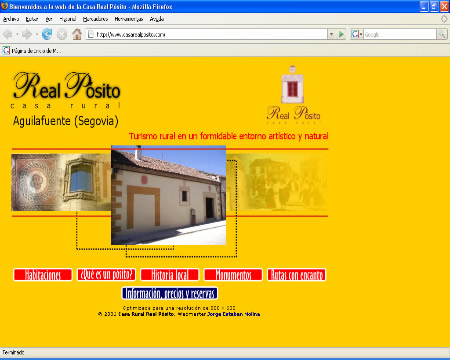Viewport: 450px width, 360px height.
Task: Open the Marcadores menu
Action: pyautogui.click(x=95, y=19)
